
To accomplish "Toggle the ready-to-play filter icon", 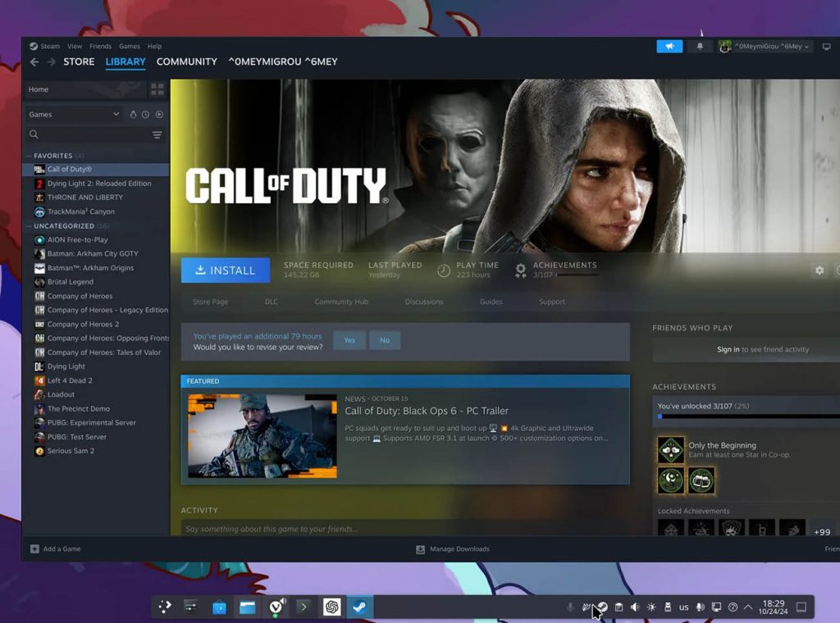I will (x=159, y=115).
